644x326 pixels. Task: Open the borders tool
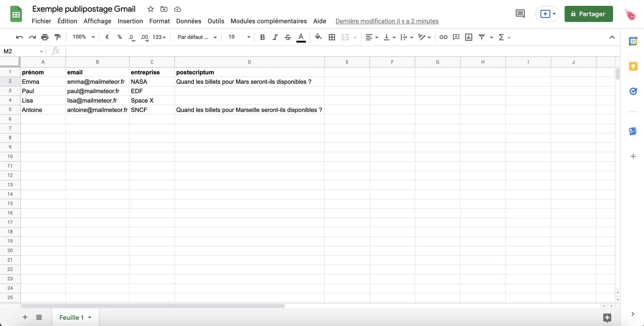coord(332,37)
